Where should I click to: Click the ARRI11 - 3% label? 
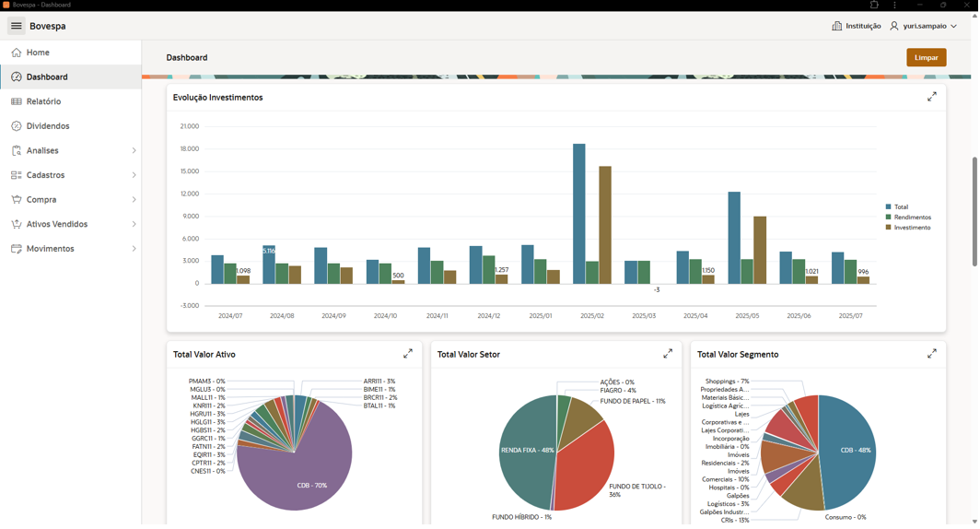(379, 381)
